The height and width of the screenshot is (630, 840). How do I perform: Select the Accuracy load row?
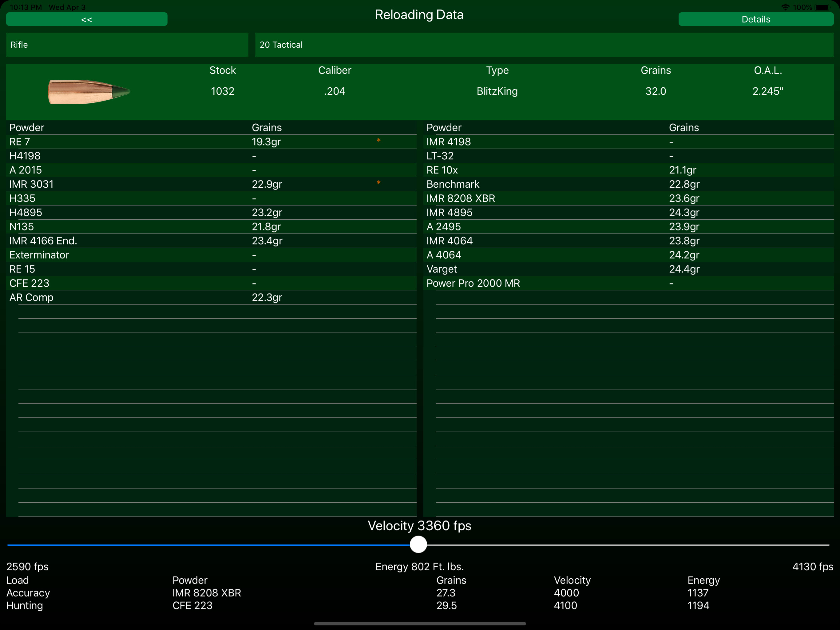pos(420,593)
